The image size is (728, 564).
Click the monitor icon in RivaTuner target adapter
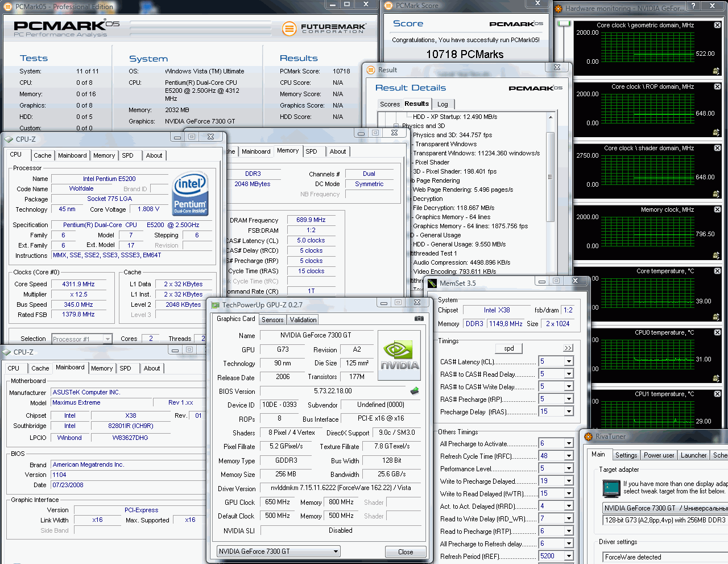(611, 488)
